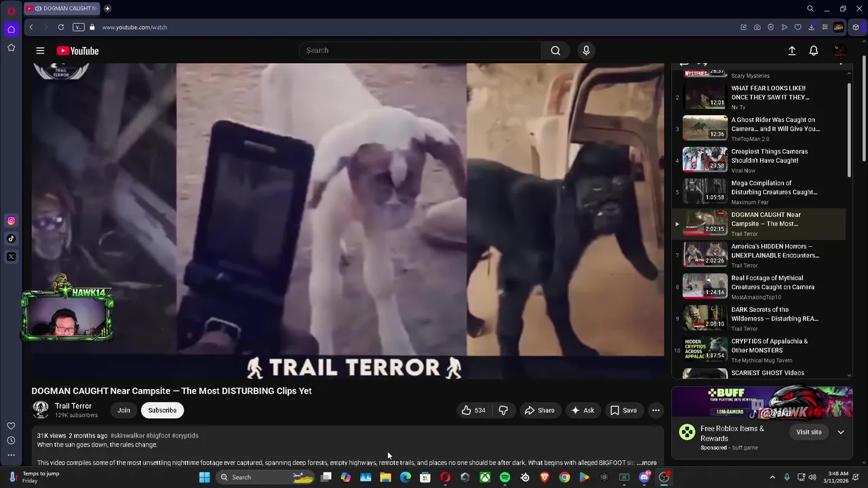Take a snapshot with the camera icon
Image resolution: width=868 pixels, height=488 pixels.
coord(757,27)
